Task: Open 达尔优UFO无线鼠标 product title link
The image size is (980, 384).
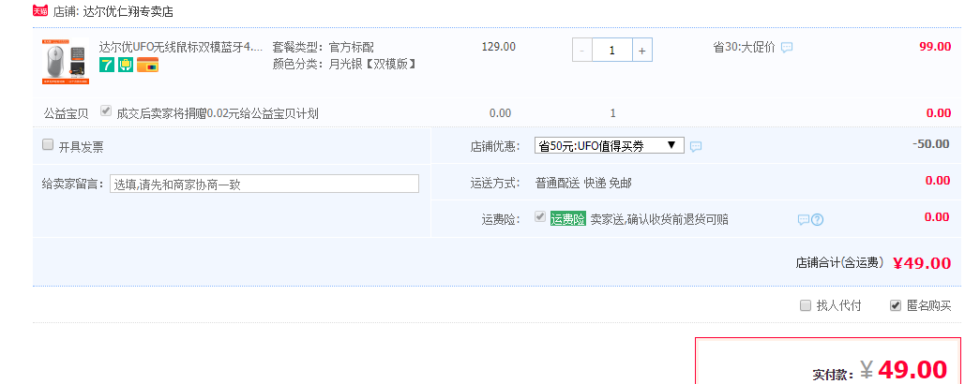Action: click(x=181, y=47)
